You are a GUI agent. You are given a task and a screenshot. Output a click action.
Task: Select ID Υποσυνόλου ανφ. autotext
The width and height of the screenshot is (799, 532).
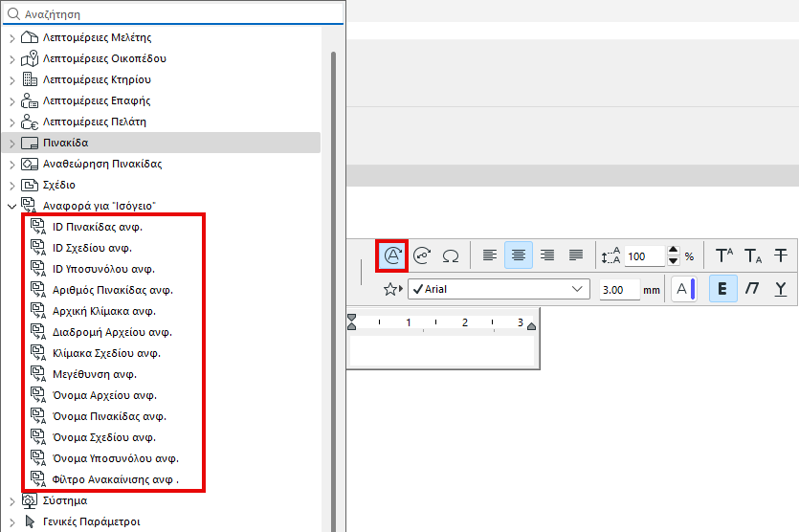[x=103, y=269]
